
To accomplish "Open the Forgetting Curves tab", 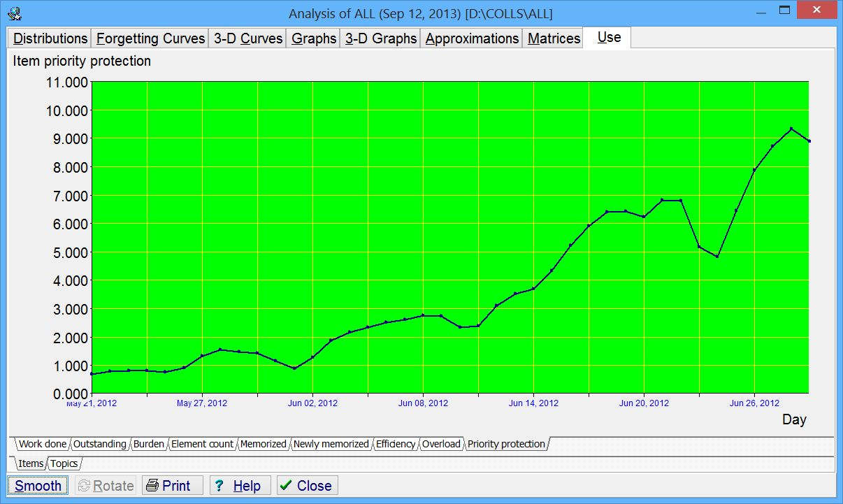I will (x=150, y=38).
